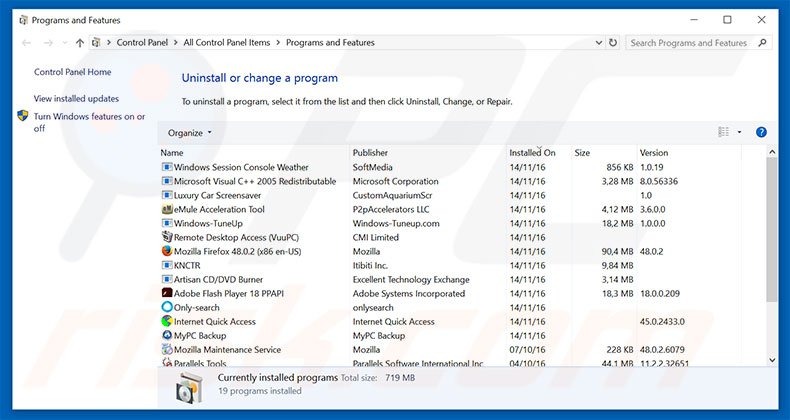Click the MyPC Backup program icon
The height and width of the screenshot is (420, 790).
[x=167, y=335]
